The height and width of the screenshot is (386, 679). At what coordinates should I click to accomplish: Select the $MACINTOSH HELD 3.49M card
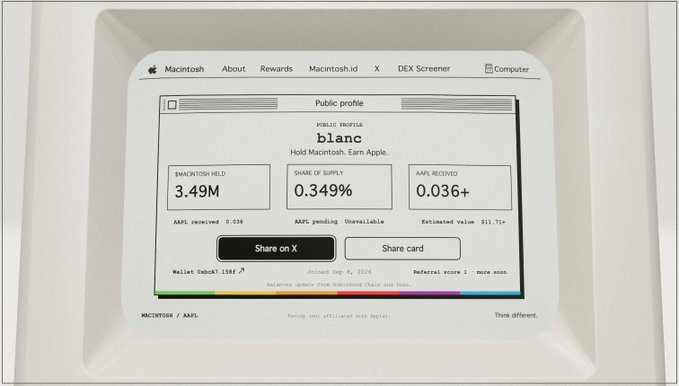click(219, 187)
